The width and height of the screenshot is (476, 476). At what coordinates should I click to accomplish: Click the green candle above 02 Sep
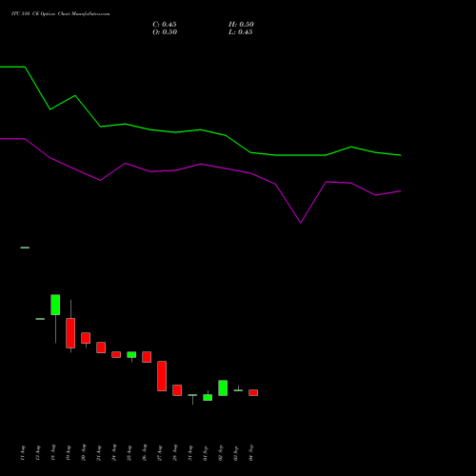click(223, 387)
